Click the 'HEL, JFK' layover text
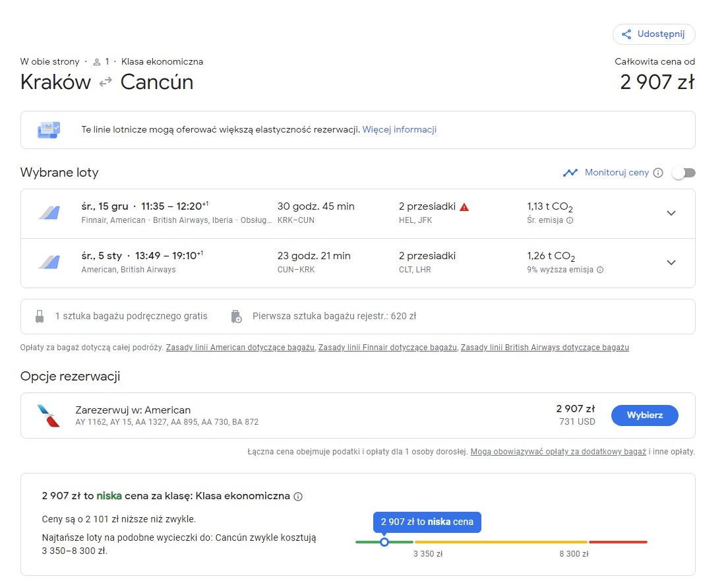The width and height of the screenshot is (728, 583). point(415,220)
